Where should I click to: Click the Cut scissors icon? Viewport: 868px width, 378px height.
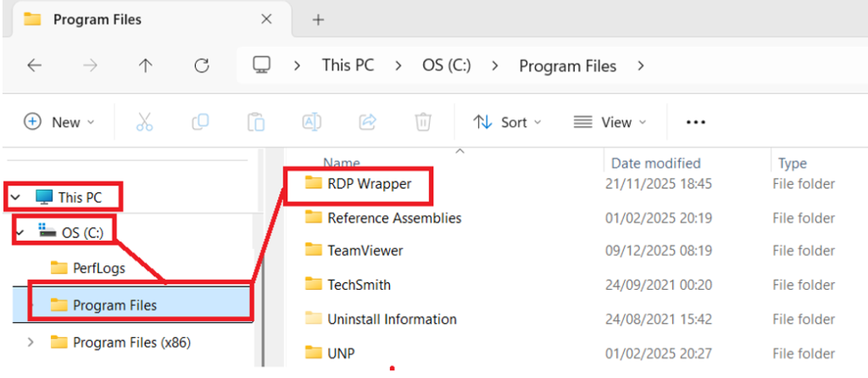tap(144, 122)
